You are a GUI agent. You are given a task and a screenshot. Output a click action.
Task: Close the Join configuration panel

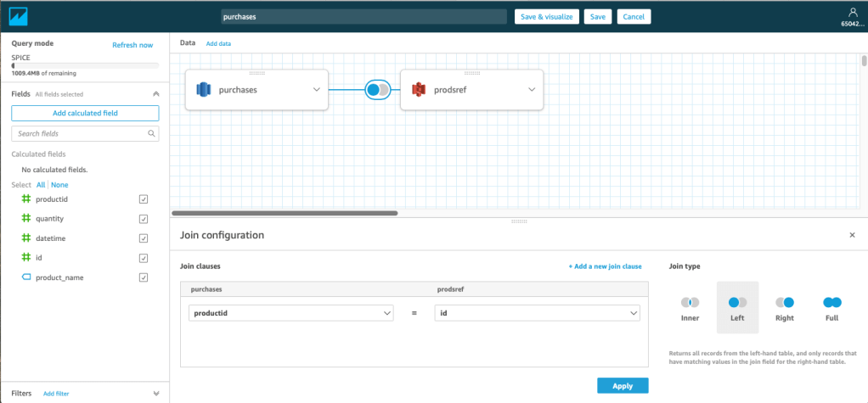[x=852, y=235]
